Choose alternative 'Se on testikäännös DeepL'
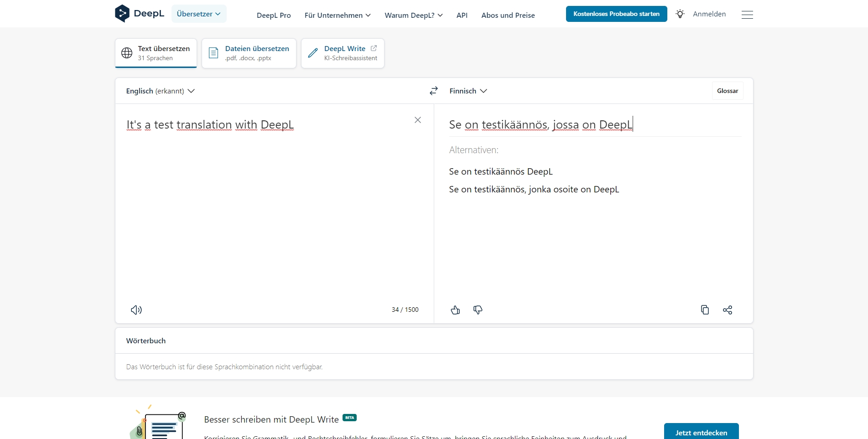The width and height of the screenshot is (868, 439). (x=501, y=171)
